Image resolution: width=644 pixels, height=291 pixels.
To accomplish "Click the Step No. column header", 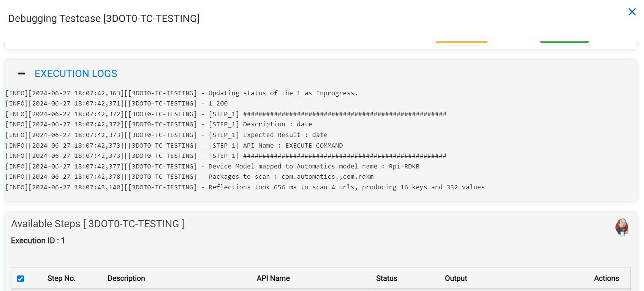I will [x=61, y=278].
